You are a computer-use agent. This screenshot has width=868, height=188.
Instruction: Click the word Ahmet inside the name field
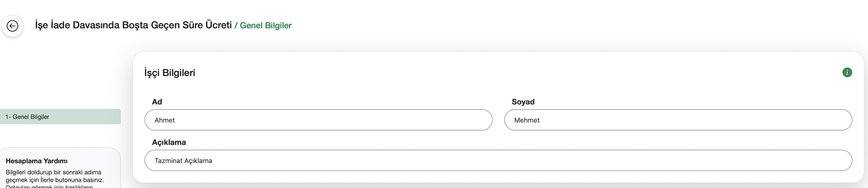click(x=164, y=120)
